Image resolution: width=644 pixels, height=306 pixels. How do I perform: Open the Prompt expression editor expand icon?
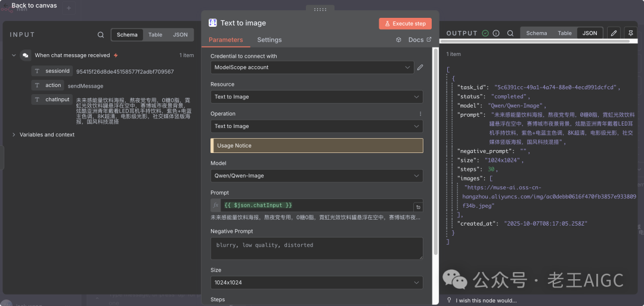click(x=418, y=207)
